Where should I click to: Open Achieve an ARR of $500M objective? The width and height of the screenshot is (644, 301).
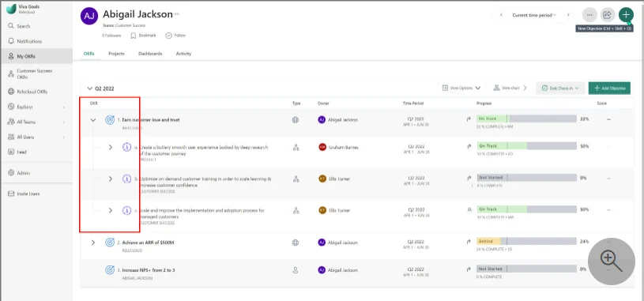click(149, 243)
